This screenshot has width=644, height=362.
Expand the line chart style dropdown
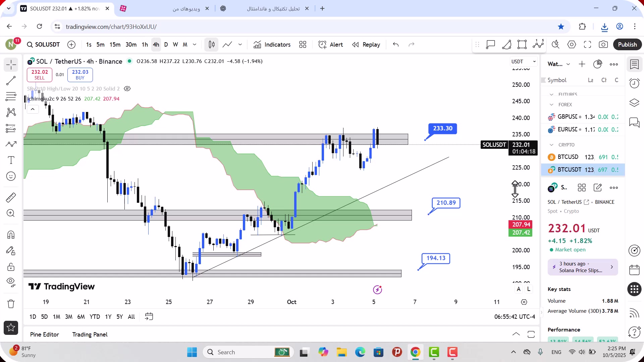(240, 45)
